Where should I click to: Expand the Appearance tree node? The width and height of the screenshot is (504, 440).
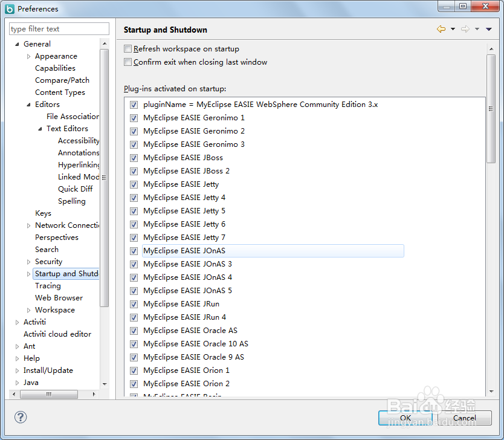click(28, 57)
